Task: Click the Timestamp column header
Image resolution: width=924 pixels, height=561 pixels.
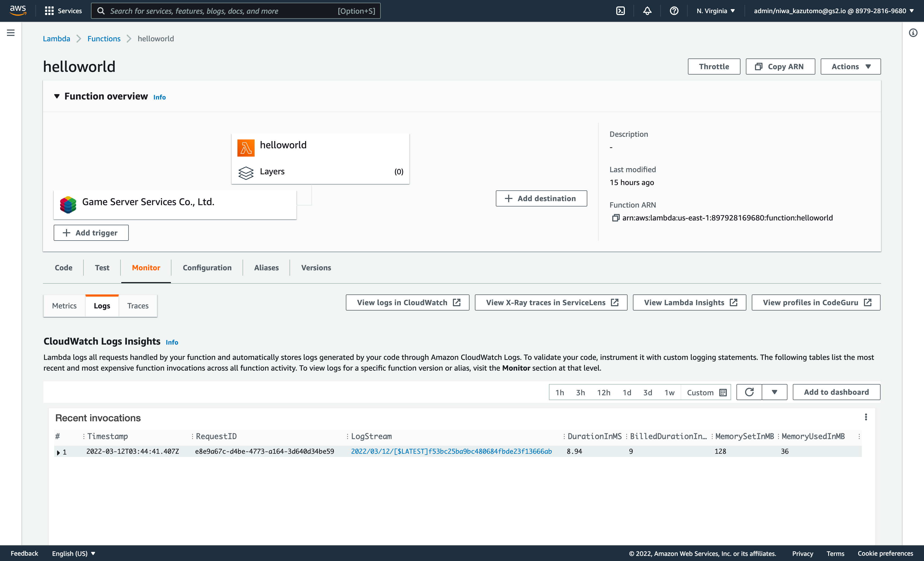Action: tap(108, 436)
